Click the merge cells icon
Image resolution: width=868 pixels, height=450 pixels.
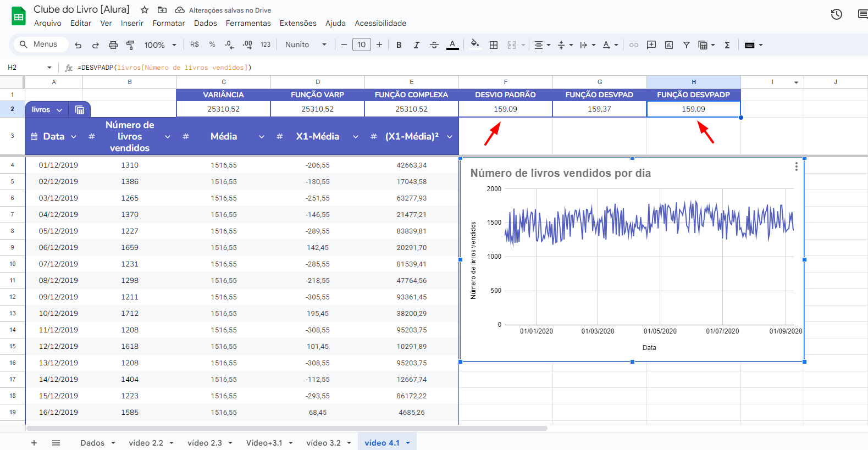pyautogui.click(x=512, y=45)
